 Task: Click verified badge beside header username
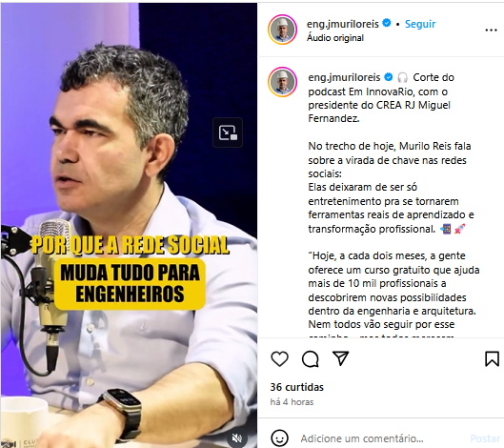(387, 23)
